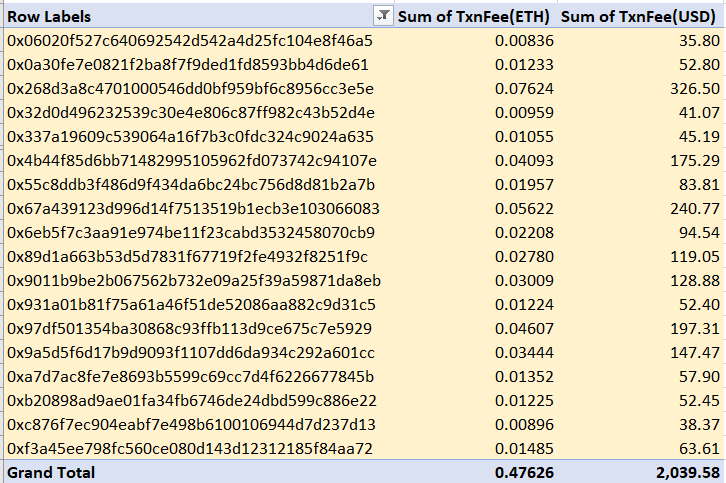This screenshot has width=726, height=483.
Task: Select address 0xc876f7ec904eabf7e498b6100106944d7d237d13
Action: click(191, 425)
